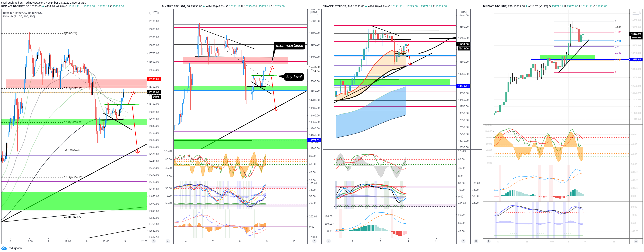The image size is (644, 252).
Task: Click the 03:34:06 countdown on 240-minute chart
Action: click(x=463, y=49)
